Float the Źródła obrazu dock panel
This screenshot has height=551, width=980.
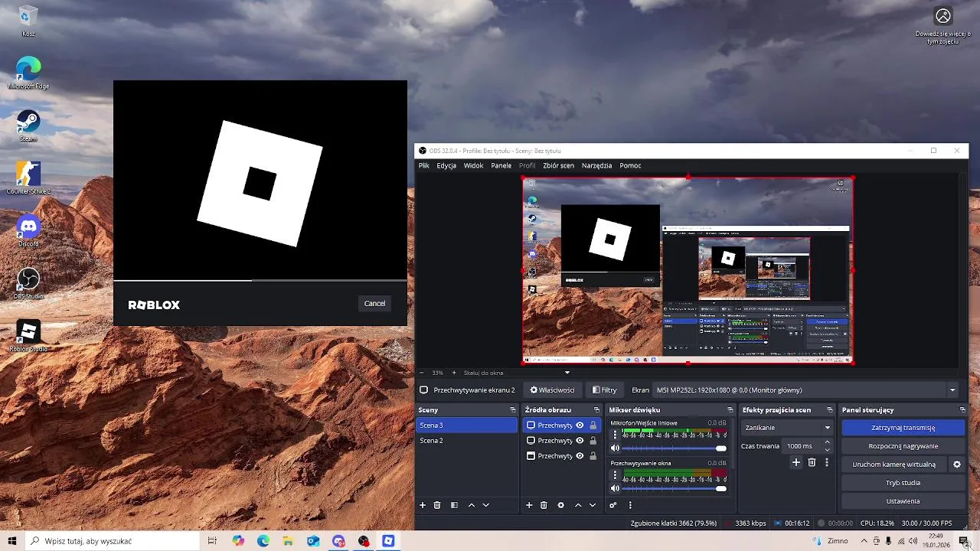pos(596,410)
